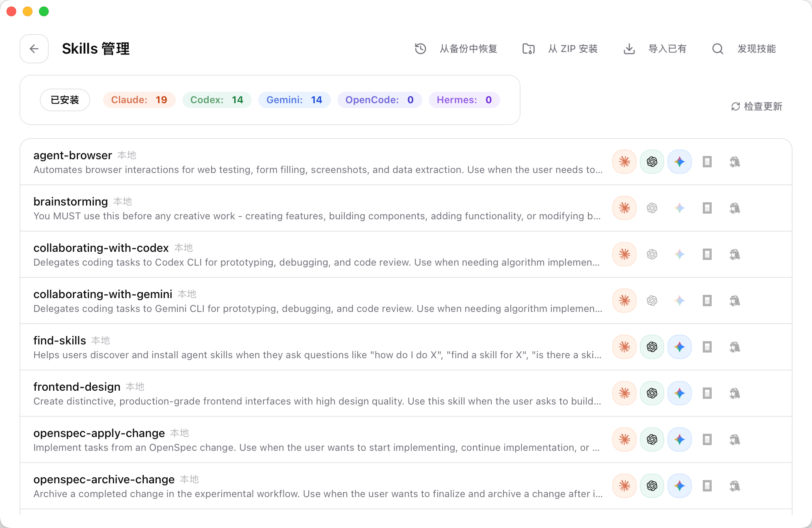Toggle Gemini for agent-browser skill
Image resolution: width=812 pixels, height=528 pixels.
[680, 162]
